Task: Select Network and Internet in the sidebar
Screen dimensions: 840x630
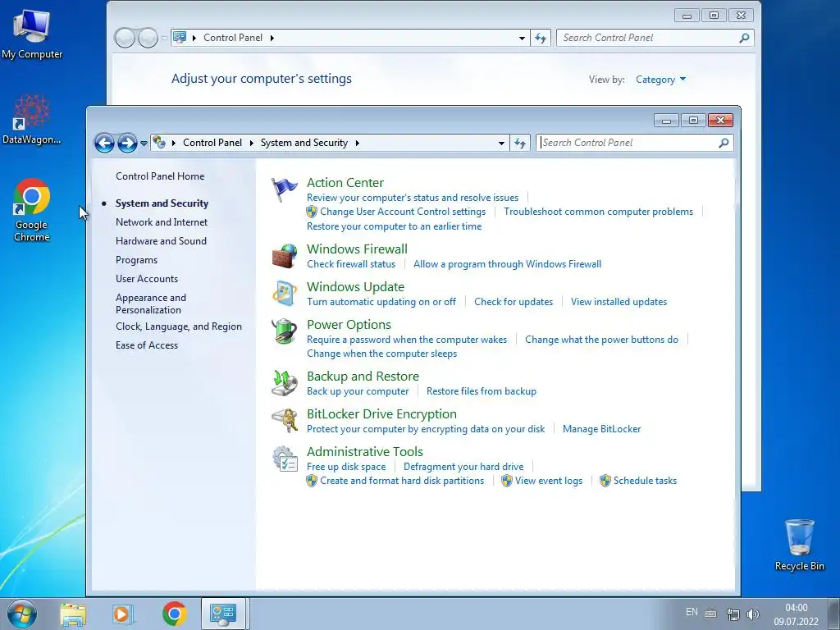Action: pos(162,221)
